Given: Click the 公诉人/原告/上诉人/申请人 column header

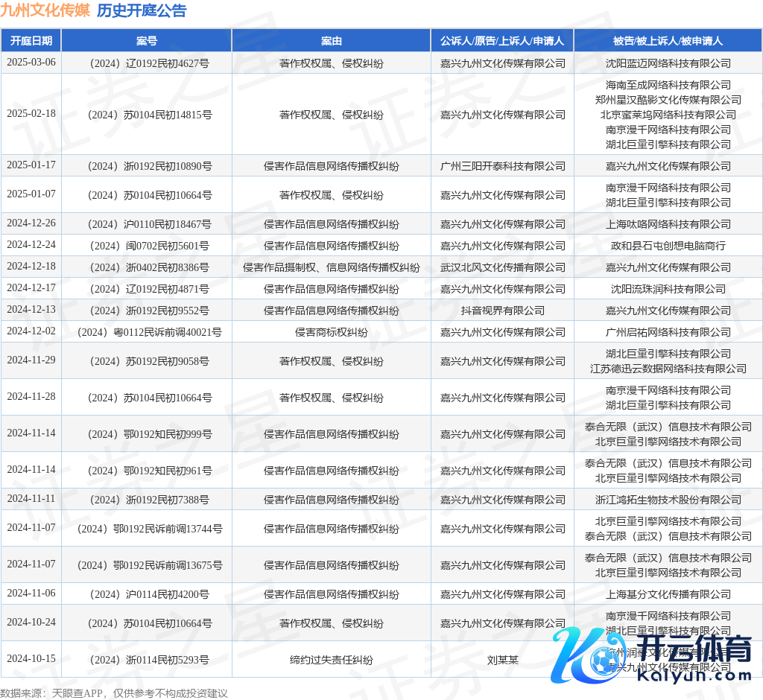Looking at the screenshot, I should click(x=502, y=41).
